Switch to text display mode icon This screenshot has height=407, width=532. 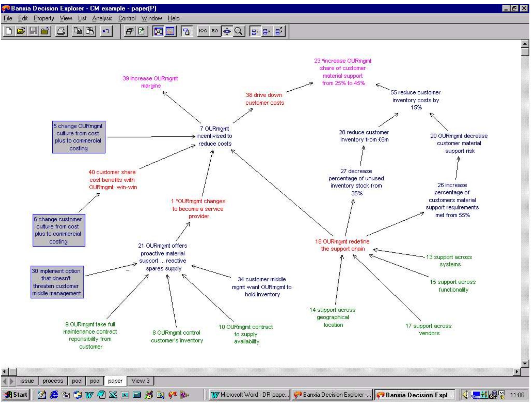[170, 31]
